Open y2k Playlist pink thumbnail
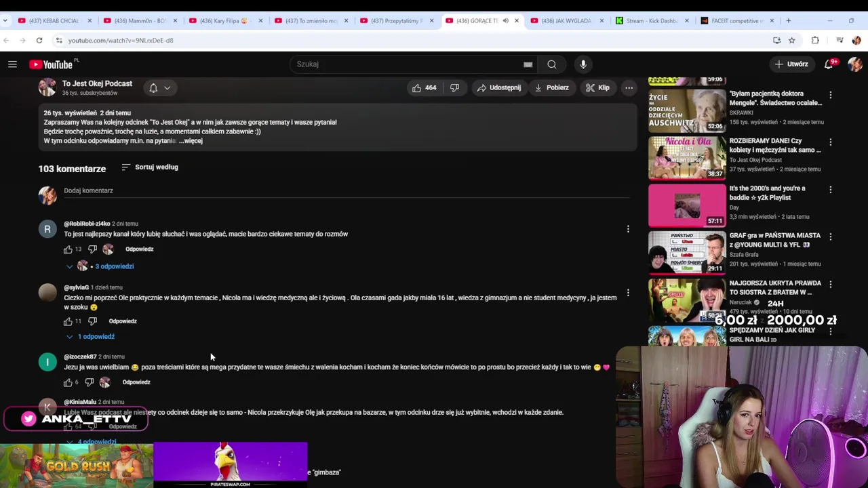The height and width of the screenshot is (488, 868). (686, 205)
